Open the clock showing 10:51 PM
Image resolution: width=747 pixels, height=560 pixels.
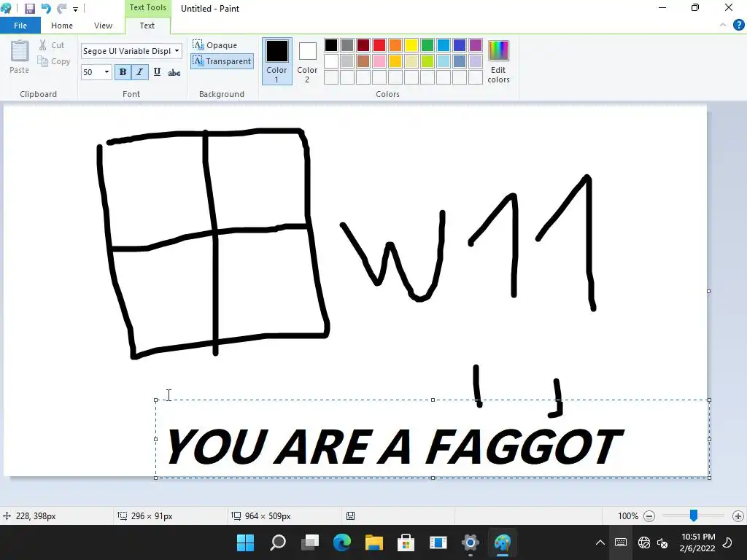pyautogui.click(x=698, y=542)
